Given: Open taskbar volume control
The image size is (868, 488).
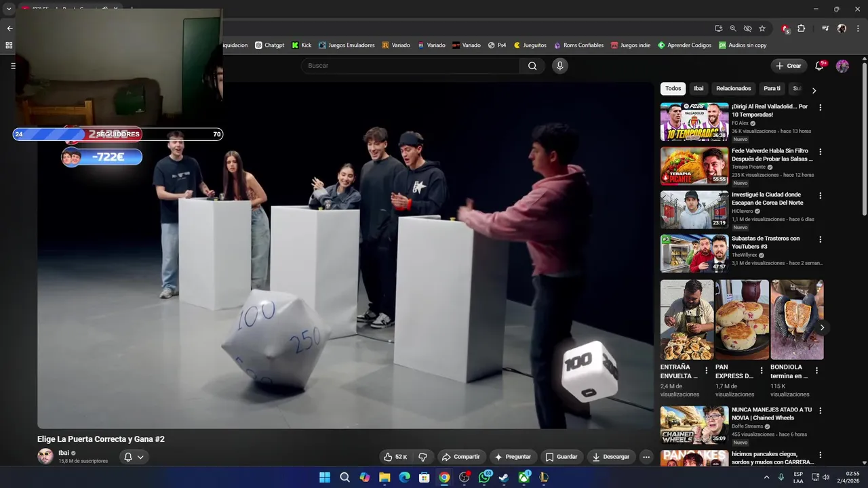Looking at the screenshot, I should click(825, 477).
